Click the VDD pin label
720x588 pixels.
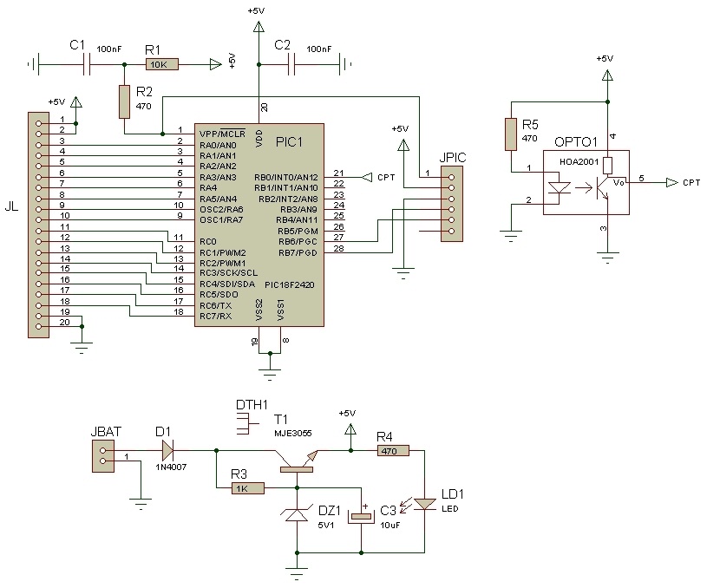tap(259, 139)
